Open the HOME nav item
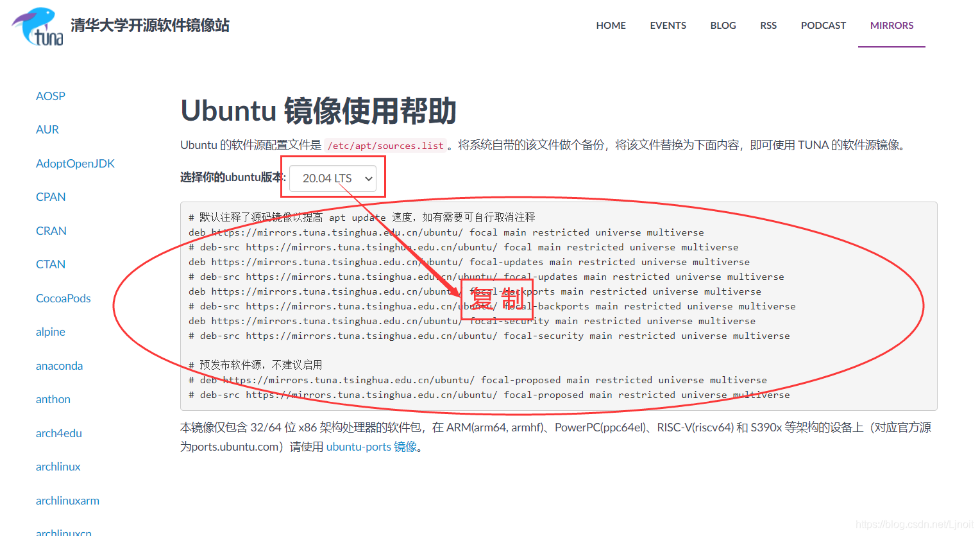The image size is (980, 536). 611,26
